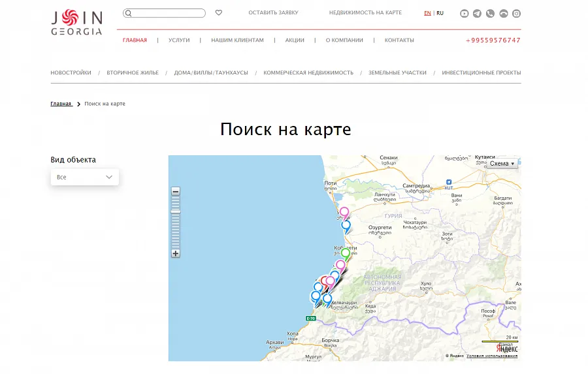Click the hang-up receiver icon in the header
This screenshot has height=374, width=588.
[504, 14]
